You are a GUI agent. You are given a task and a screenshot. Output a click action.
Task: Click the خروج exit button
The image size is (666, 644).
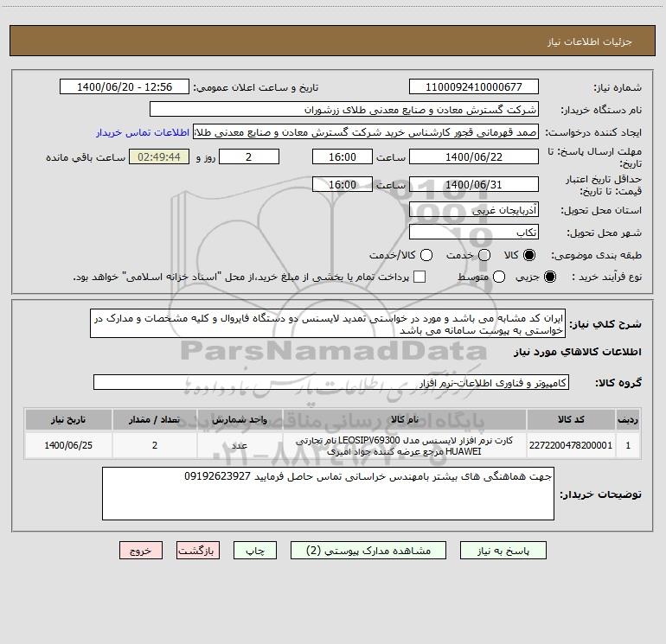tap(141, 551)
